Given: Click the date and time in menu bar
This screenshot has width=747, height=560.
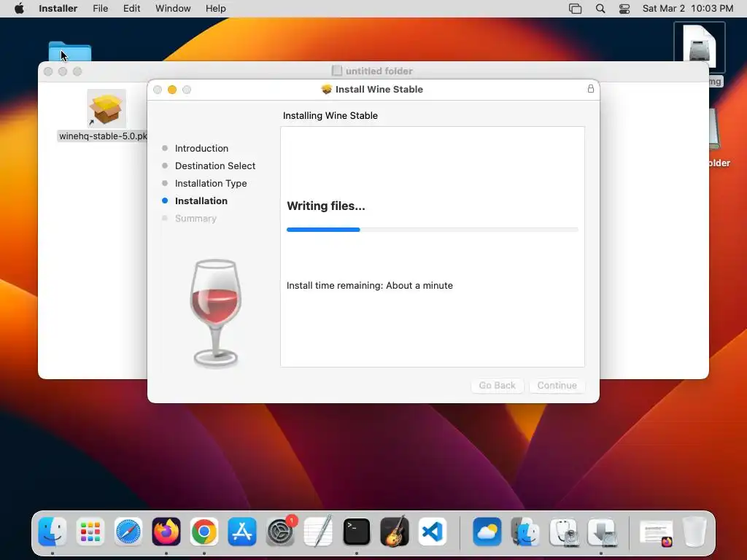Looking at the screenshot, I should 687,9.
